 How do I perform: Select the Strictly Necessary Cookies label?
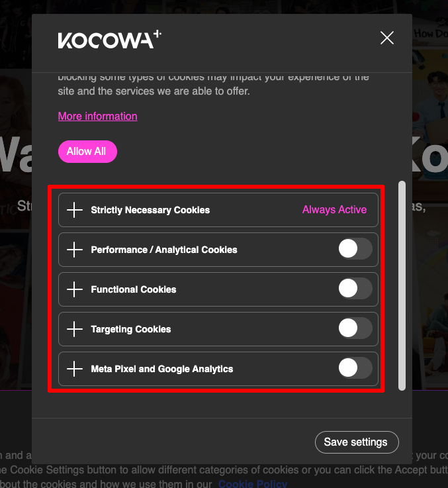pyautogui.click(x=150, y=210)
